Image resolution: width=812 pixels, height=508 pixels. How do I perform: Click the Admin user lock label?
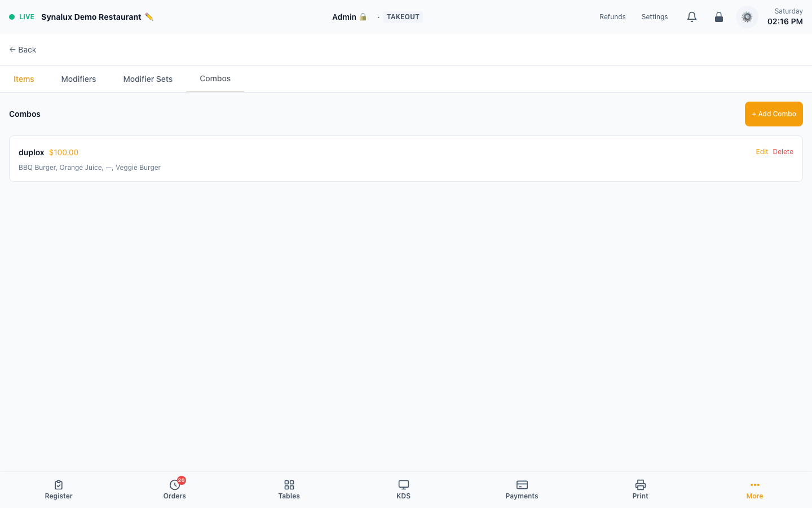click(350, 17)
